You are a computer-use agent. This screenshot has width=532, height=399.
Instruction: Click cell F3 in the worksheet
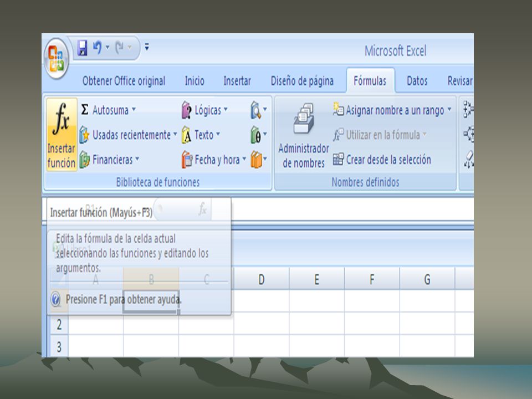click(372, 346)
